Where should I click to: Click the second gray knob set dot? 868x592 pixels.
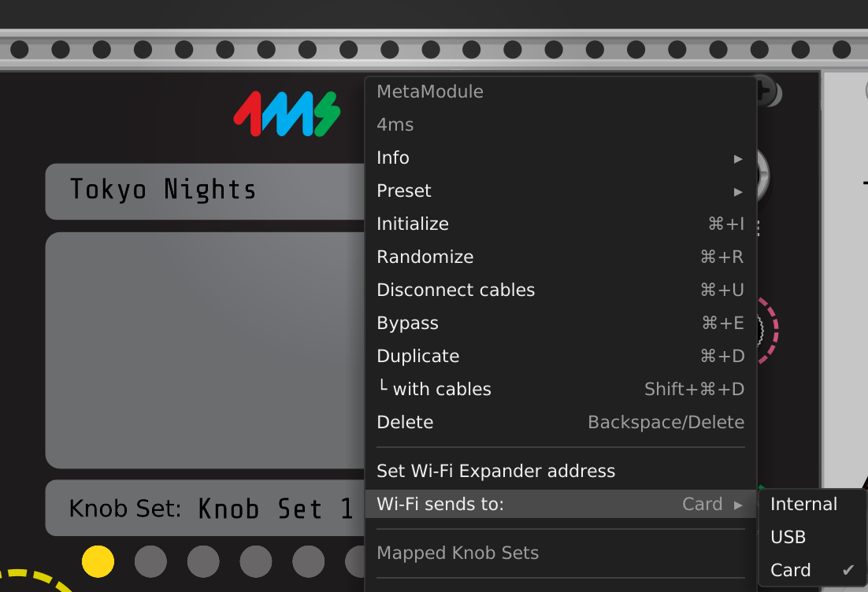pos(150,562)
